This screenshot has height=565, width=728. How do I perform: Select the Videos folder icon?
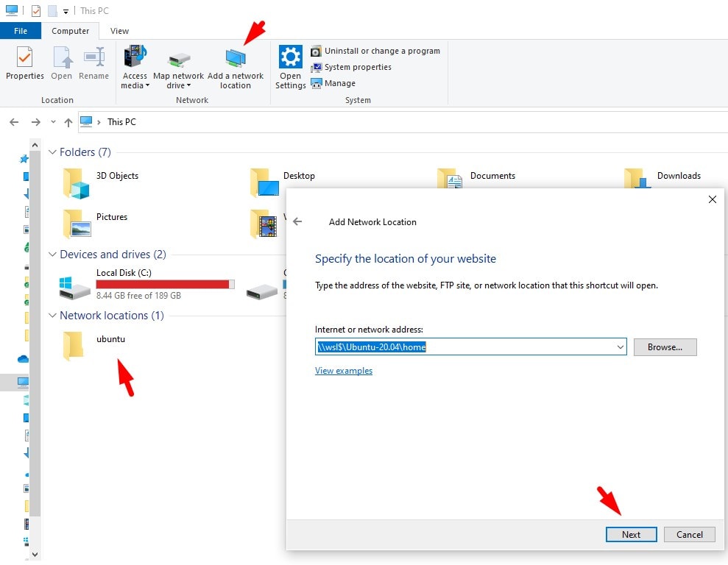265,224
